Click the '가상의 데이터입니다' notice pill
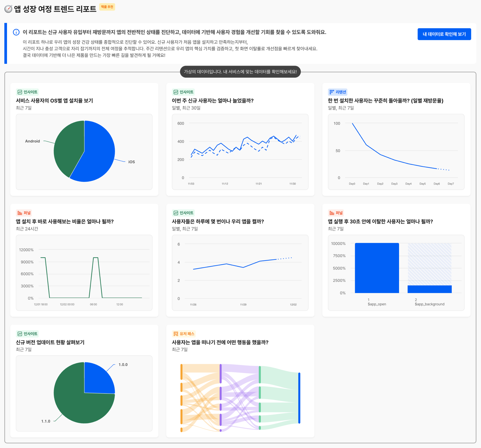The image size is (481, 448). click(240, 72)
